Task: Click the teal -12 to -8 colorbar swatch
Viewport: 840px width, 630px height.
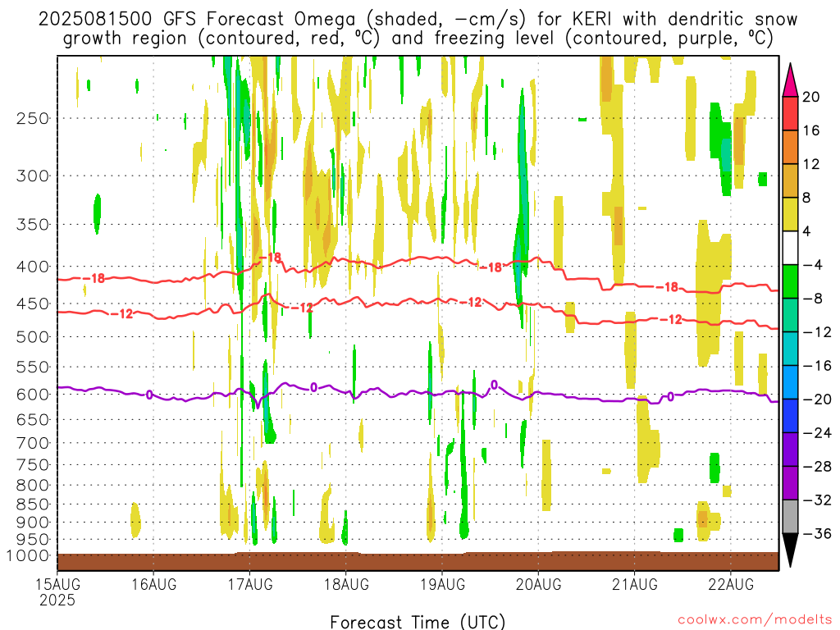Action: (790, 315)
